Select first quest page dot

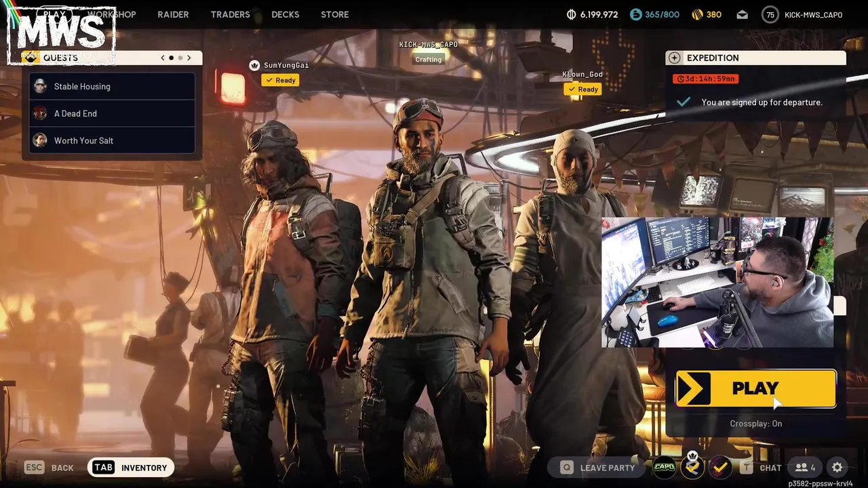[x=171, y=58]
